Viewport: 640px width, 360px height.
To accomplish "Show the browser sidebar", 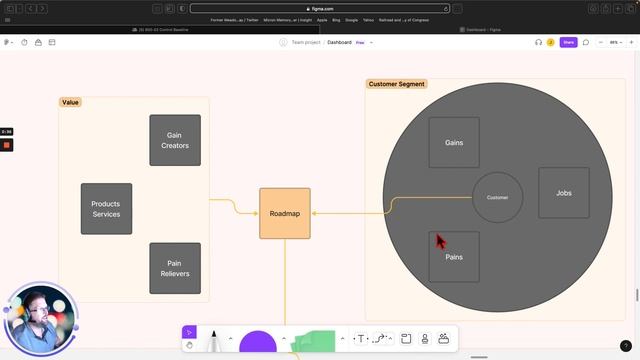I will [10, 9].
